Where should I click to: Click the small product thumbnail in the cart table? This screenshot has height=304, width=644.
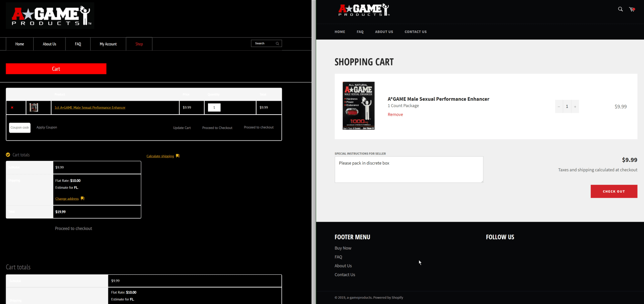coord(34,107)
